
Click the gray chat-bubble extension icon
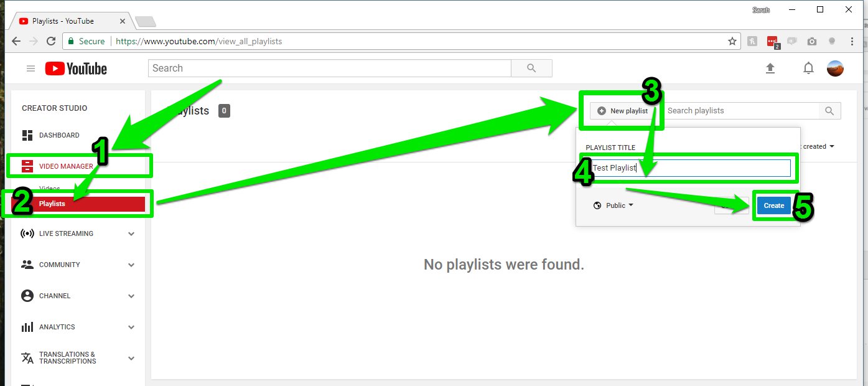click(x=792, y=42)
